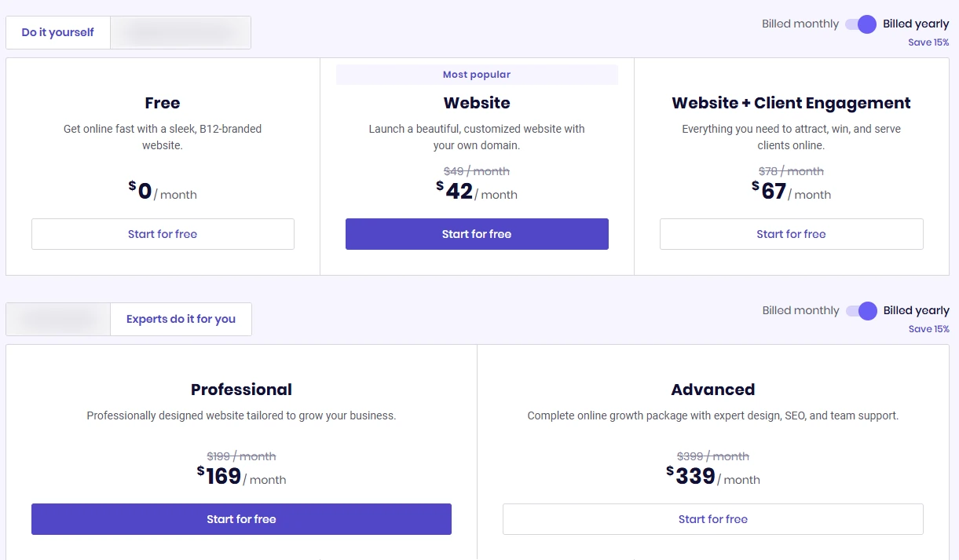Click the $67 / month price
Screen dimensions: 959x560
791,191
